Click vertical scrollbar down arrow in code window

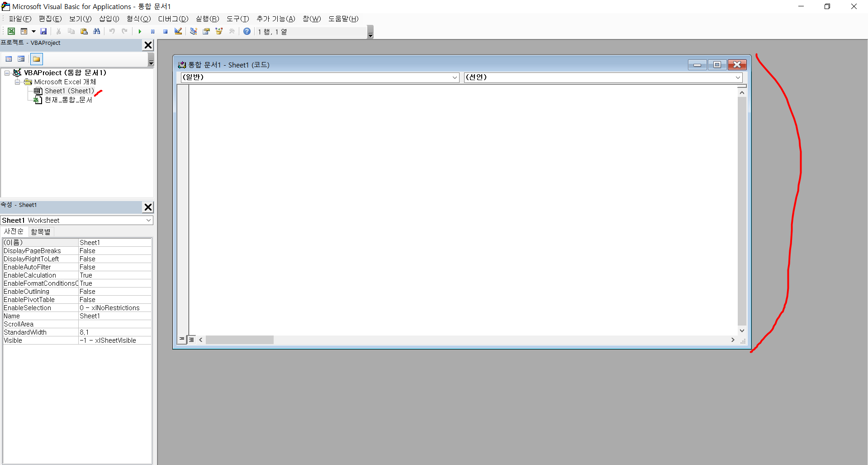[x=742, y=331]
